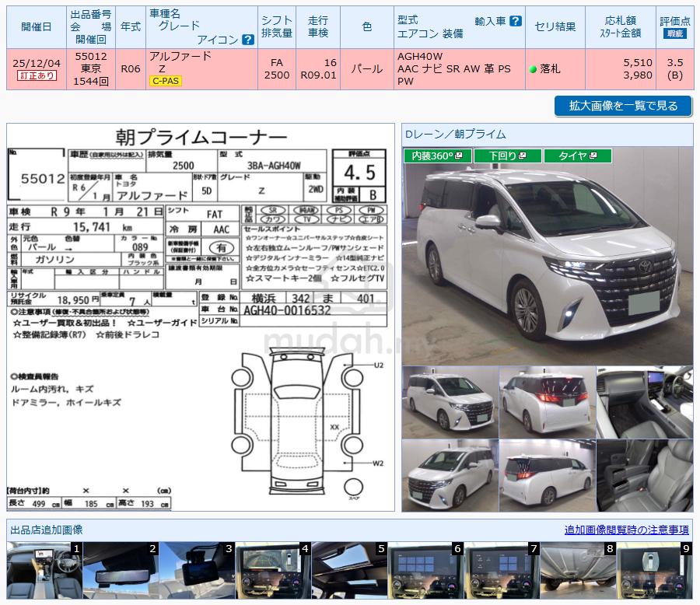Click the 訂正あり correction badge

coord(37,76)
